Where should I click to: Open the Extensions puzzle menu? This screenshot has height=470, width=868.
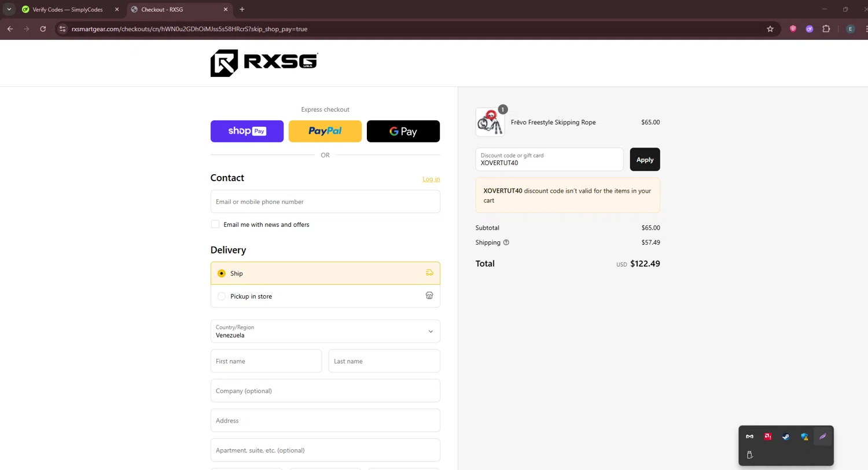tap(826, 29)
